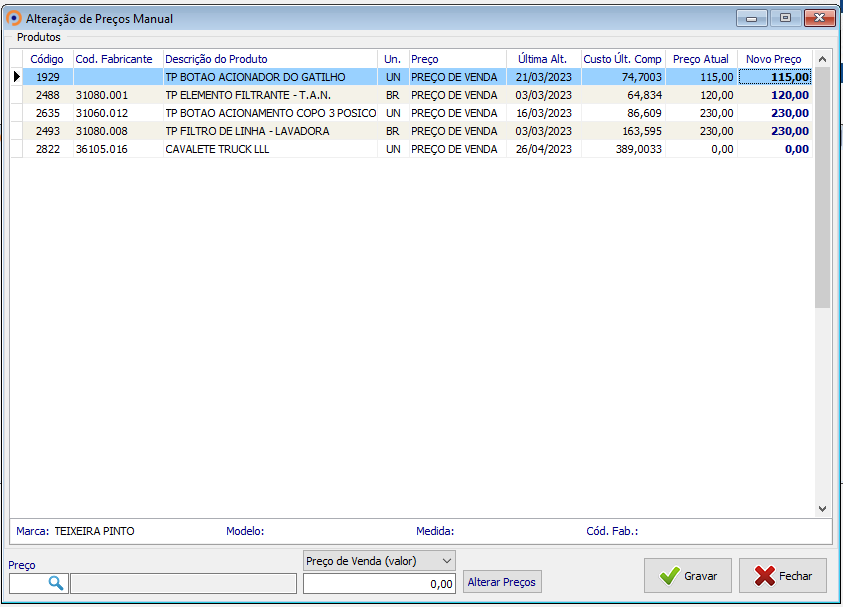843x607 pixels.
Task: Click the magnifier search icon under Preço
Action: pos(55,583)
